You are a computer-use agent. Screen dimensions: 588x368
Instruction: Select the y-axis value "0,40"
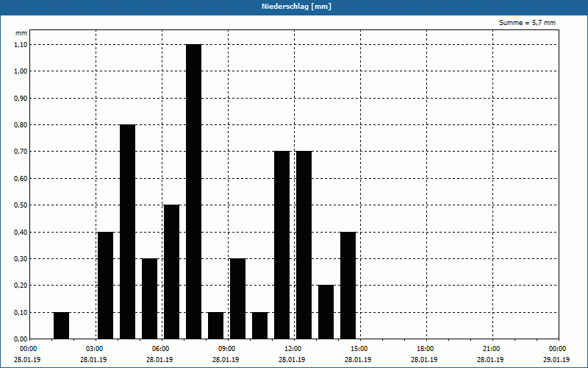pyautogui.click(x=21, y=232)
